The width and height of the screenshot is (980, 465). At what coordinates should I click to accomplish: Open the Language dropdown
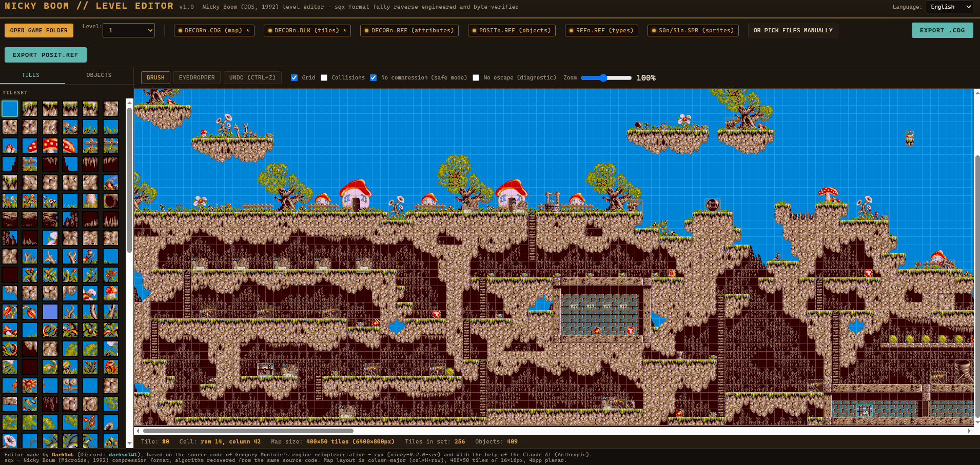(949, 7)
